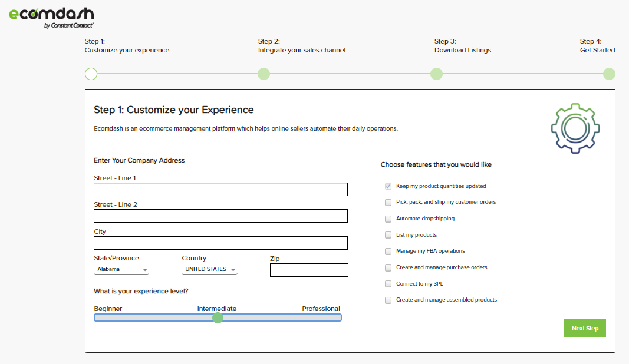
Task: Check Pick, pack, and ship my customer orders
Action: 388,203
